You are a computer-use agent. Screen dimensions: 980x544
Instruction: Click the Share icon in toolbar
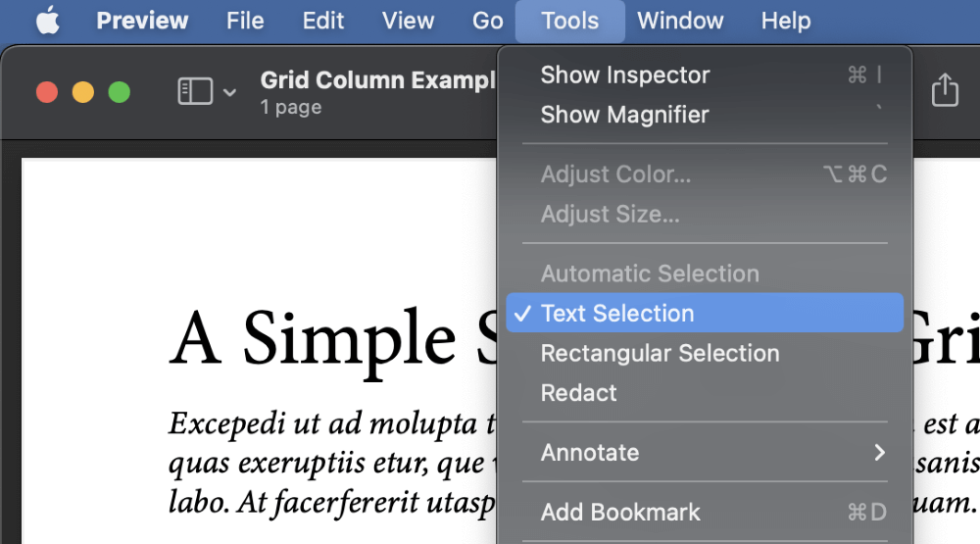coord(945,90)
